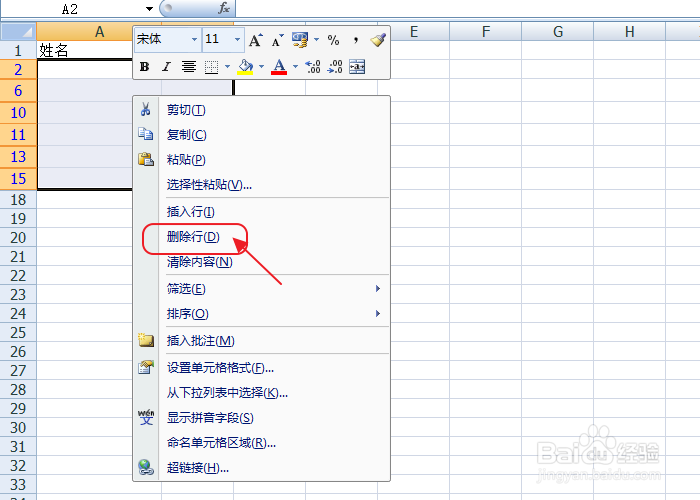Open 设置单元格格式(F)... dialog
This screenshot has height=500, width=700.
click(262, 368)
